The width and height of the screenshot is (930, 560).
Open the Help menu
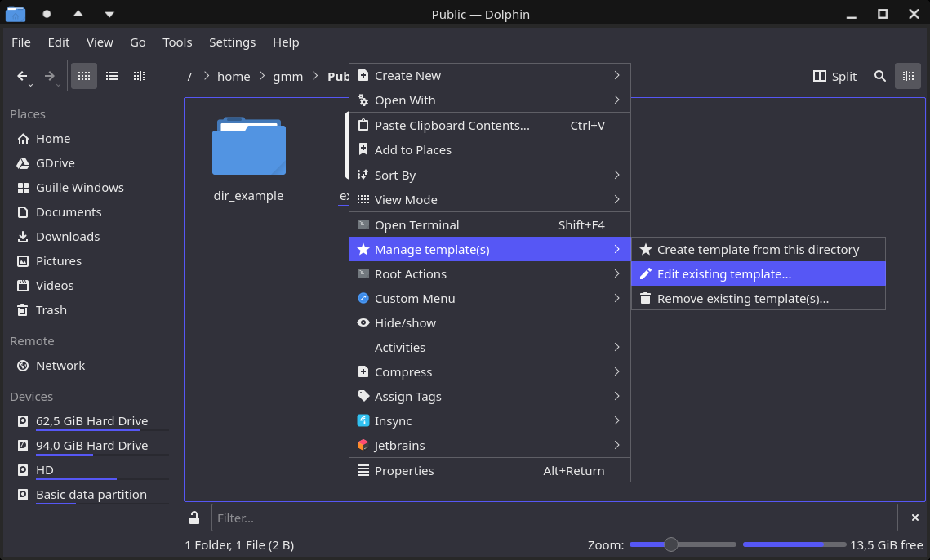click(286, 42)
